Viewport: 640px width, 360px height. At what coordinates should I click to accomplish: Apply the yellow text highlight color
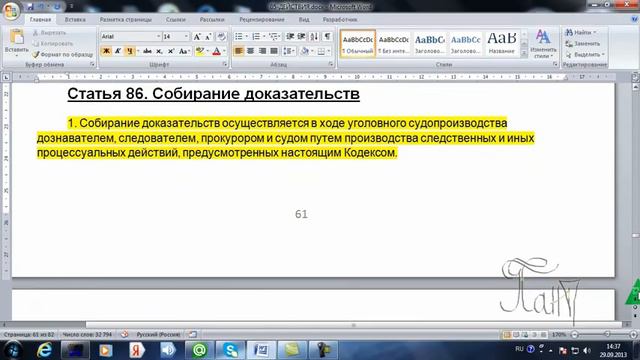point(200,51)
